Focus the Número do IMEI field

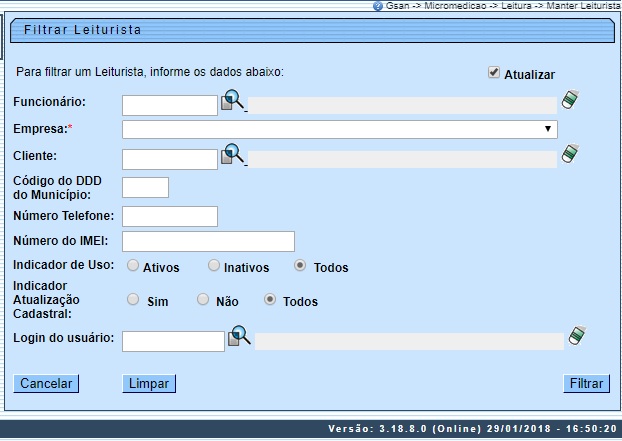(208, 241)
